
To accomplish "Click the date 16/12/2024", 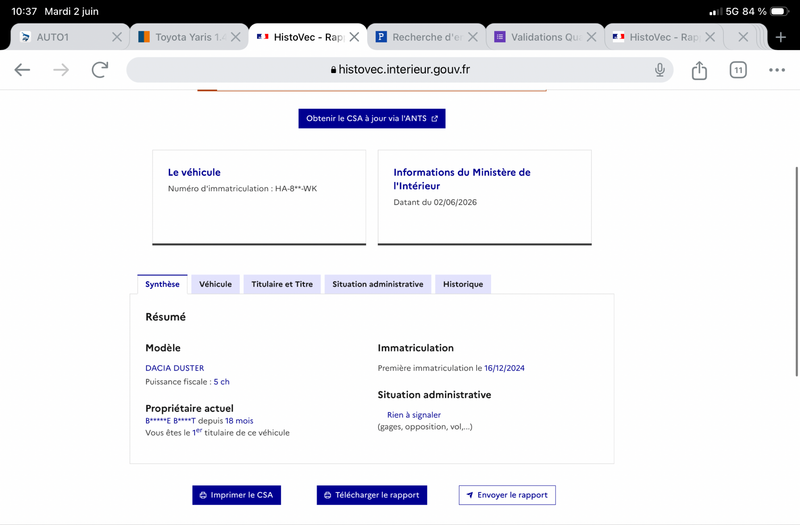I will click(504, 368).
